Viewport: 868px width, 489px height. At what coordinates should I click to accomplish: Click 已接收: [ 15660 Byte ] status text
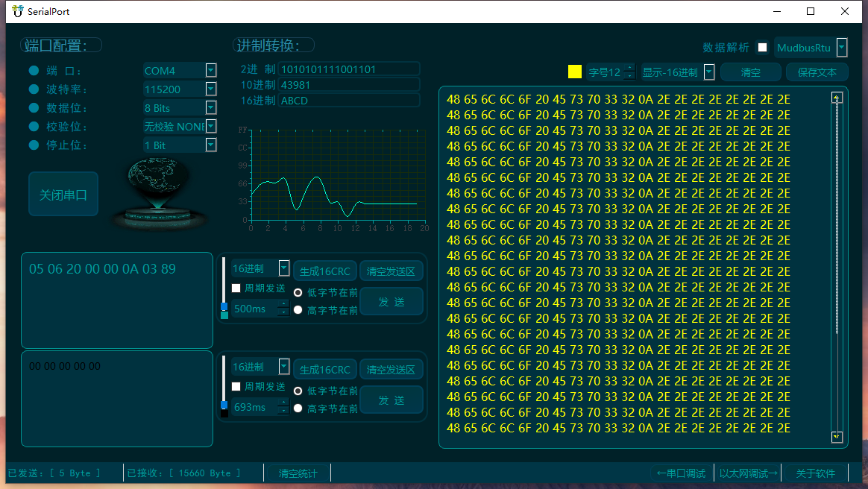[x=183, y=473]
